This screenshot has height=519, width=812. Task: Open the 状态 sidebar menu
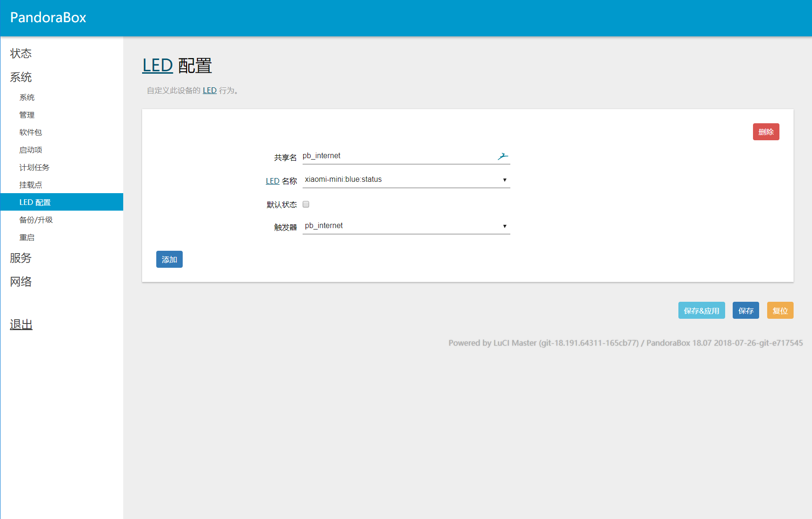[x=21, y=53]
